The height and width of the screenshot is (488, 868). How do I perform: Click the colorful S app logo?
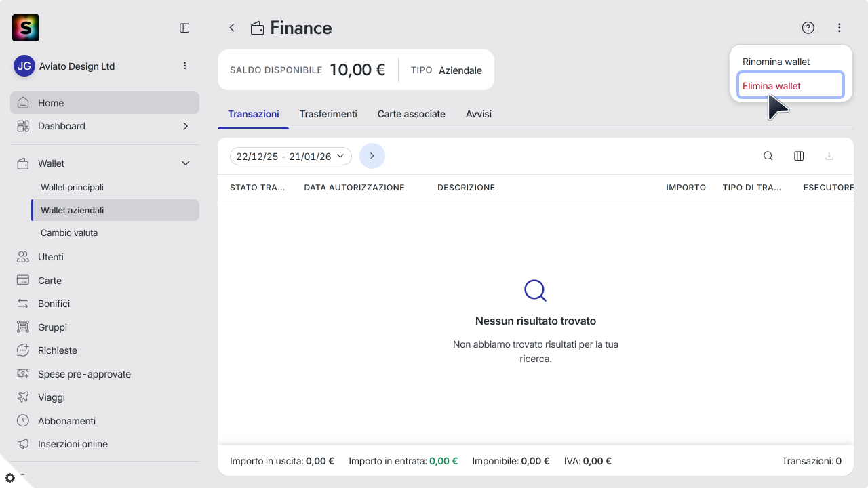coord(26,28)
